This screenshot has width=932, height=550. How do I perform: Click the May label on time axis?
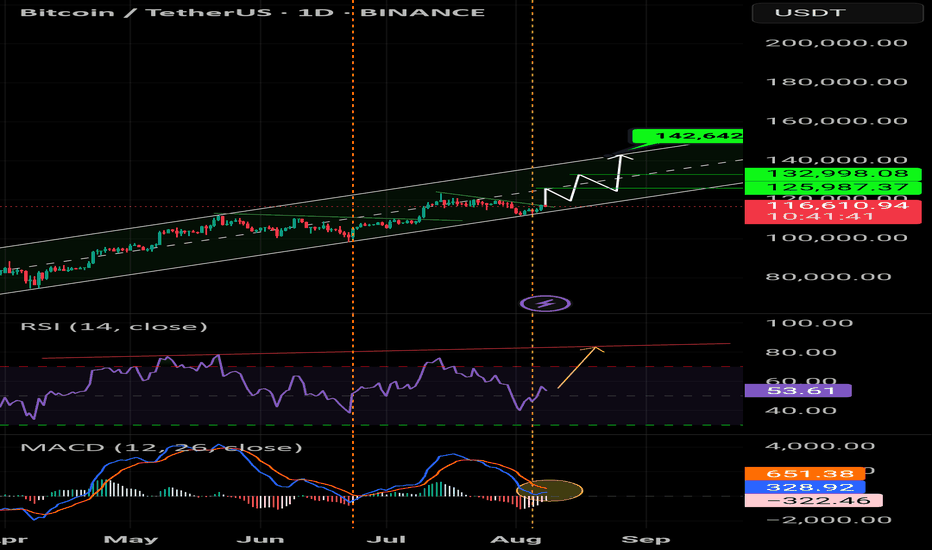click(131, 539)
